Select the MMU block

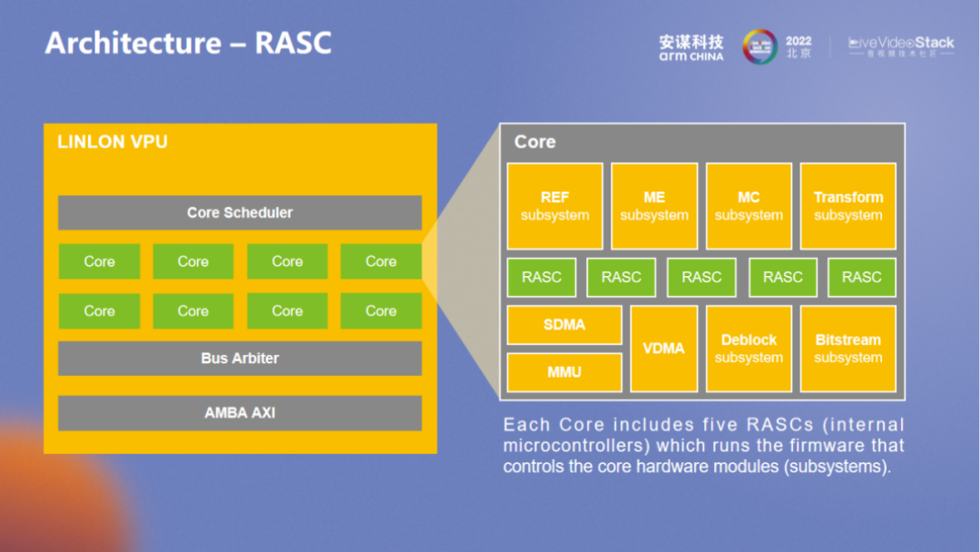pos(564,372)
